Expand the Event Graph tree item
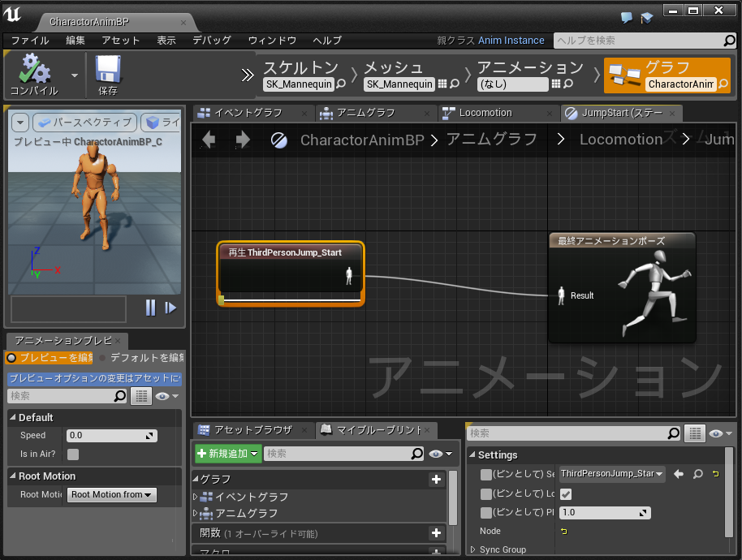The image size is (742, 560). pyautogui.click(x=195, y=497)
